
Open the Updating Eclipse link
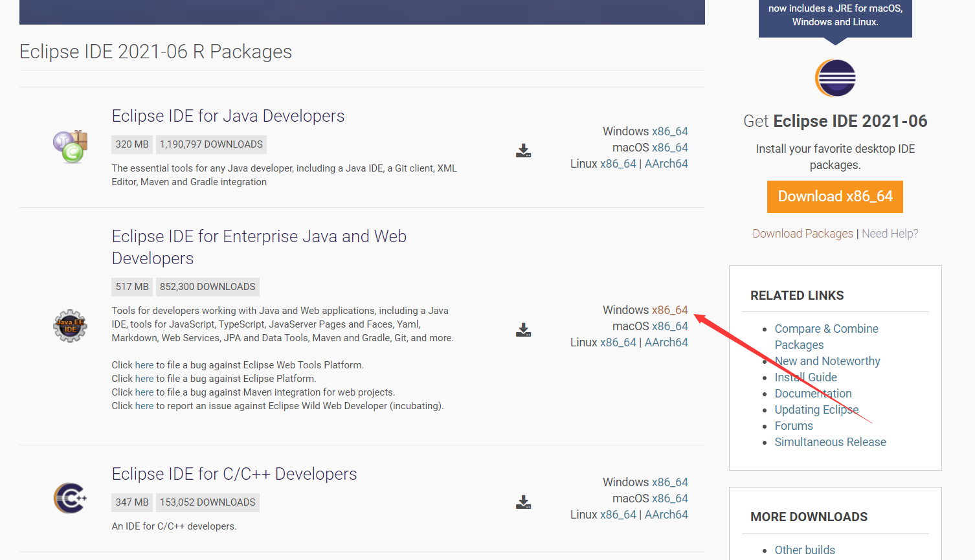(816, 410)
